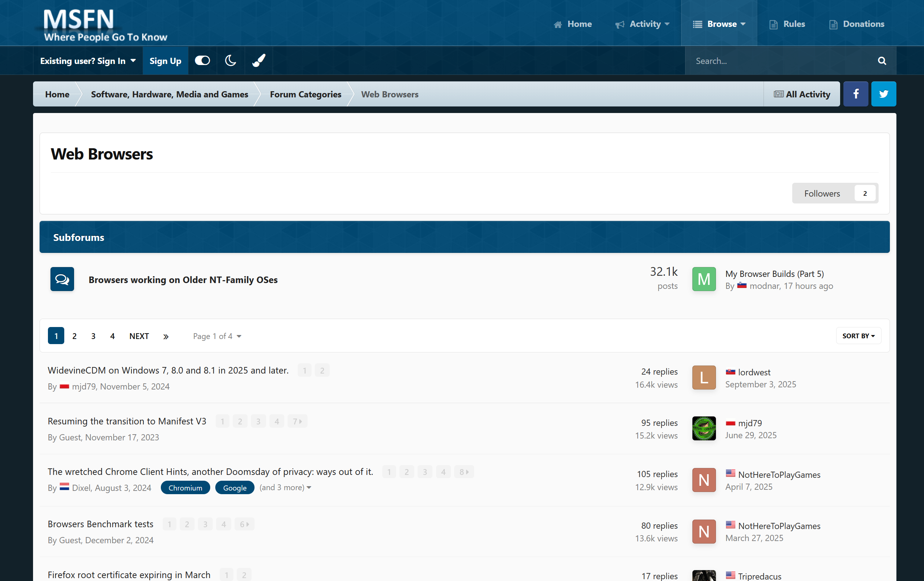Expand the Sort By dropdown
This screenshot has width=924, height=581.
(x=858, y=336)
